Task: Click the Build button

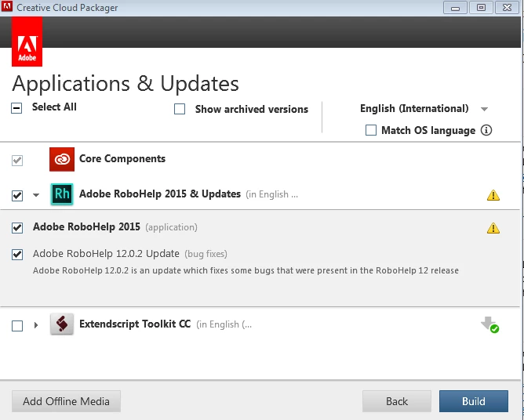Action: click(474, 401)
